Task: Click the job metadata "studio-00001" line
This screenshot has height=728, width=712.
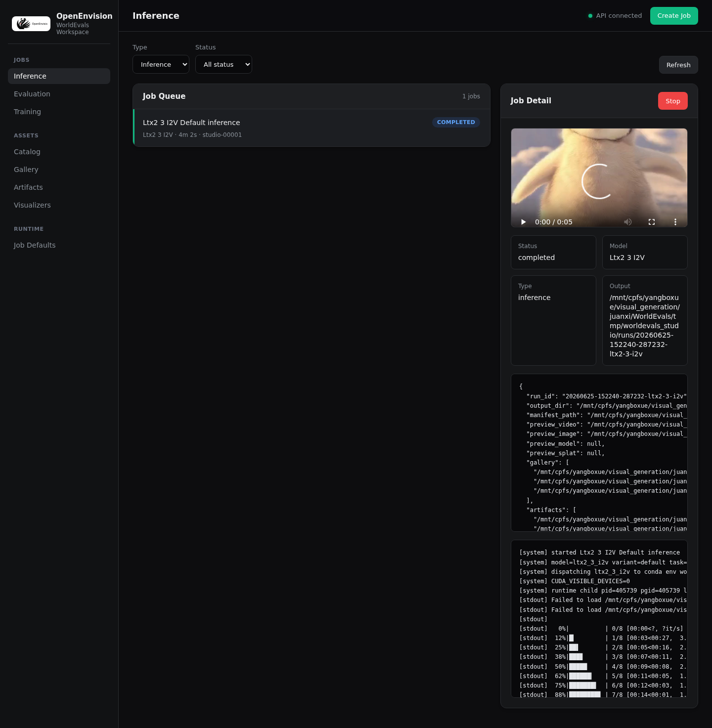Action: point(192,135)
